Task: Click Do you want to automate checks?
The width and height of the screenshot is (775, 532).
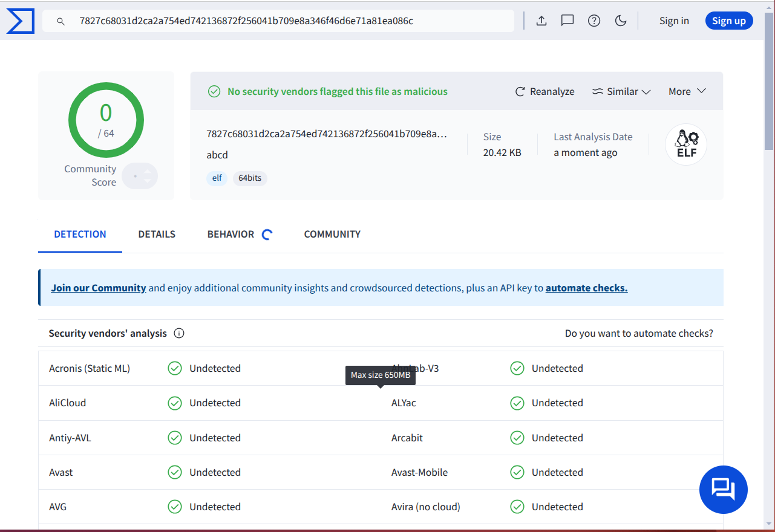Action: coord(639,333)
